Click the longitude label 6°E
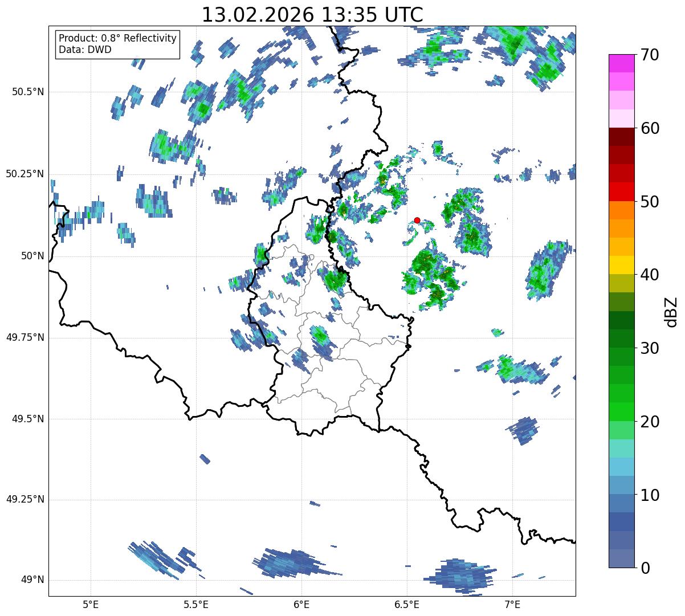The image size is (685, 616). tap(301, 604)
